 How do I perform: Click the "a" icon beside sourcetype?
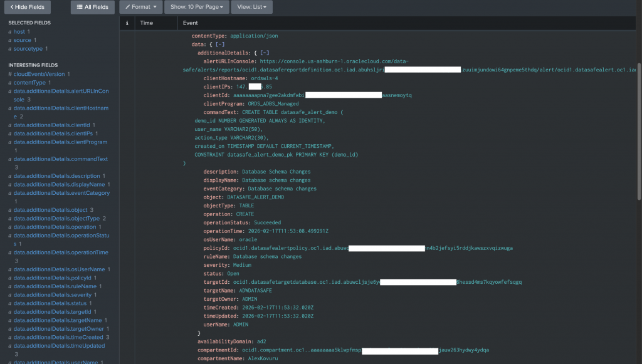tap(9, 48)
